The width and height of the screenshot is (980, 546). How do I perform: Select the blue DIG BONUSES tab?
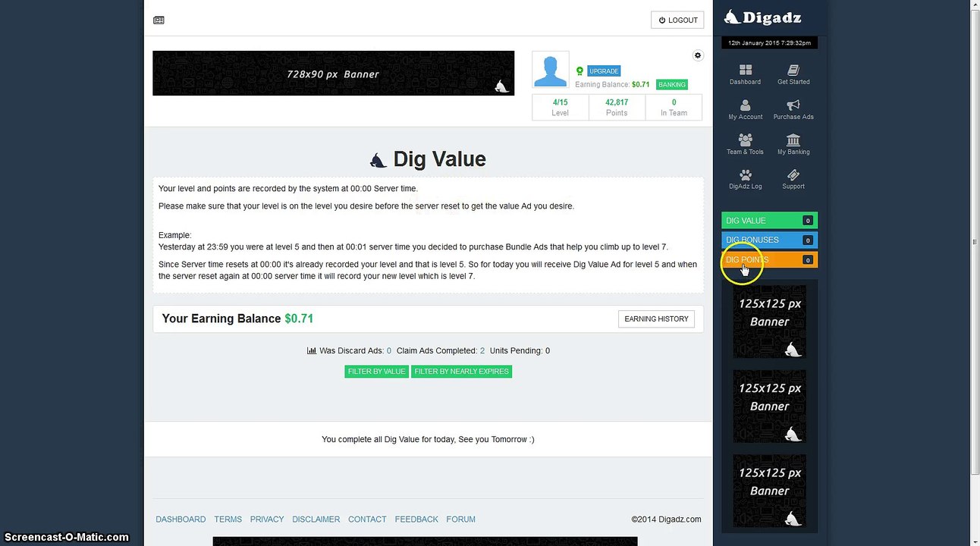769,240
